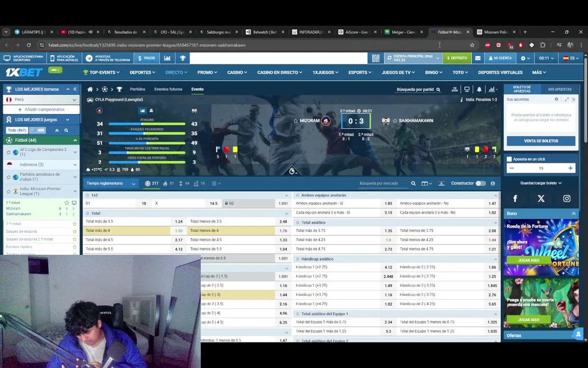
Task: Open the support chat icon near Ofertas
Action: click(579, 333)
